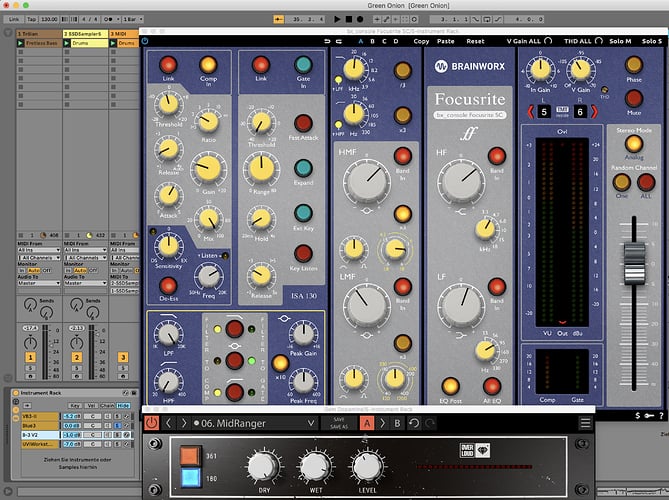The width and height of the screenshot is (669, 500).
Task: Select settings bank B in bx_console
Action: (x=372, y=41)
